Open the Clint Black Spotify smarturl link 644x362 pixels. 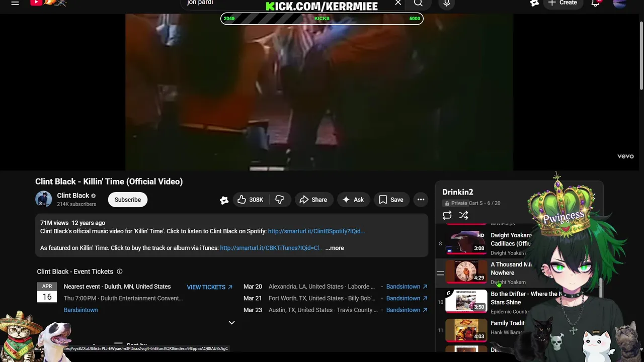(x=316, y=231)
